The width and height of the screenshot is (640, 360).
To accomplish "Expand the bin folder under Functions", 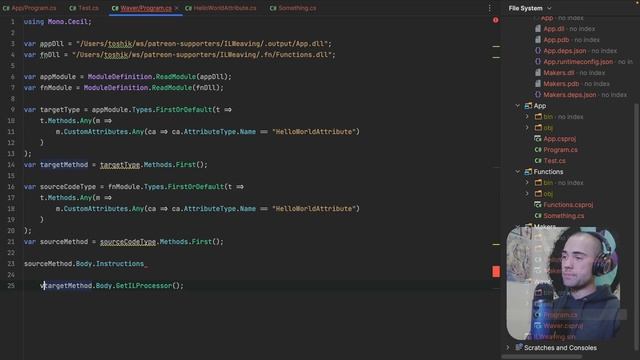I will pyautogui.click(x=527, y=183).
